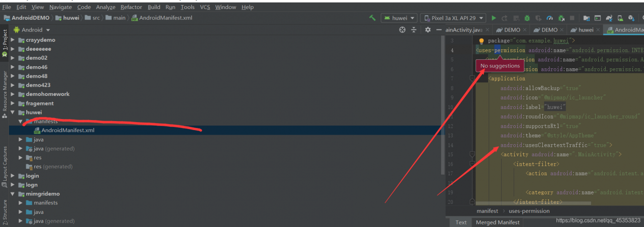The height and width of the screenshot is (227, 644).
Task: Open the VCS menu
Action: point(205,7)
